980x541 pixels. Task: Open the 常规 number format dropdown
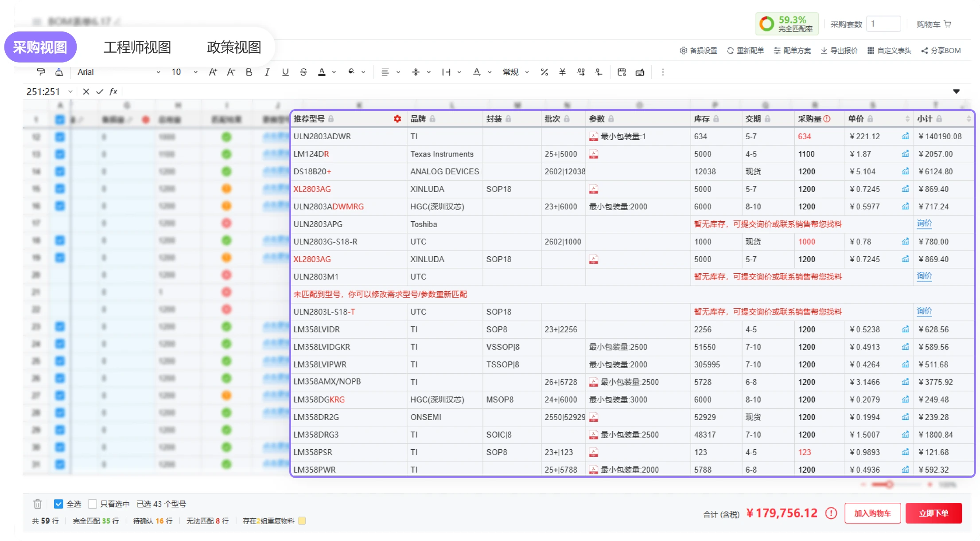tap(516, 72)
